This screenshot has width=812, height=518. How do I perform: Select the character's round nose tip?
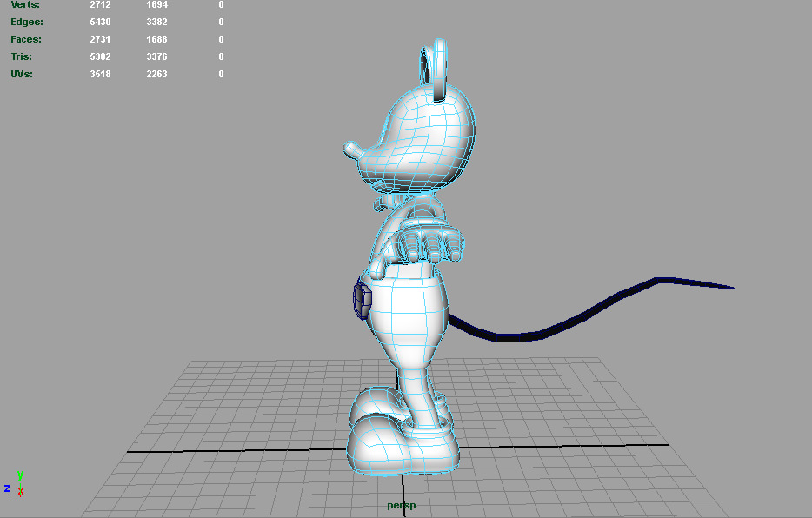(351, 149)
